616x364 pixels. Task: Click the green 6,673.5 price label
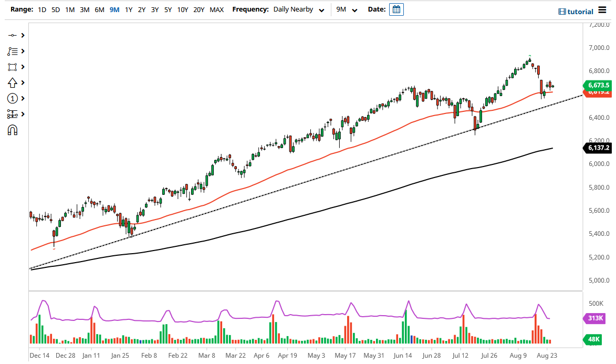coord(598,85)
